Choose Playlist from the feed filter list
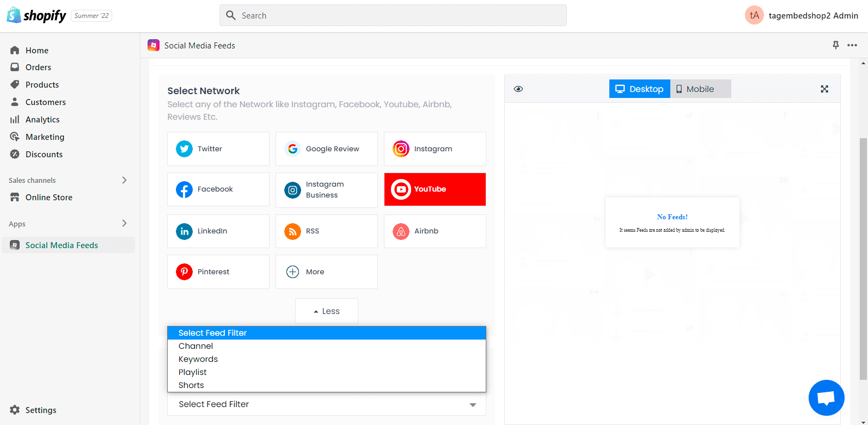Screen dimensions: 868x425 [326, 372]
